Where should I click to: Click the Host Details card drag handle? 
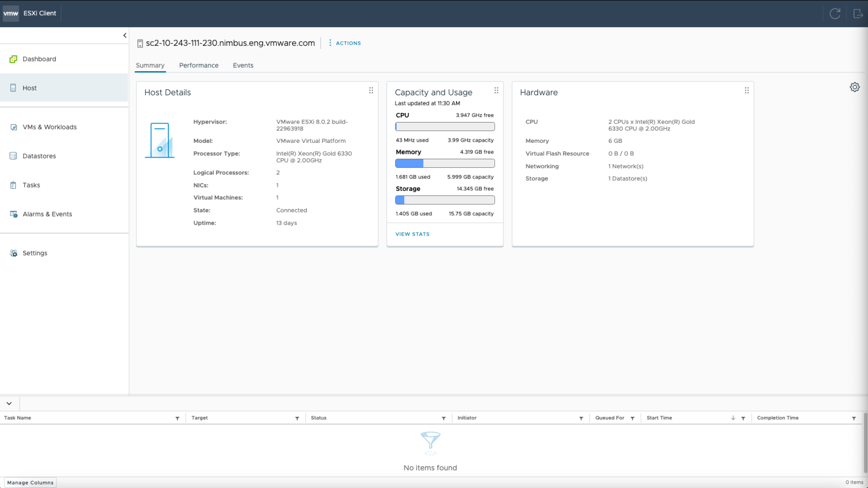(x=371, y=90)
